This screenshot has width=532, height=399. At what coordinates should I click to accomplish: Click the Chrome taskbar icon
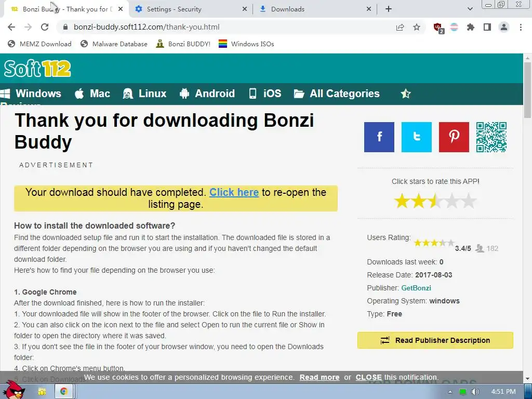[x=63, y=392]
